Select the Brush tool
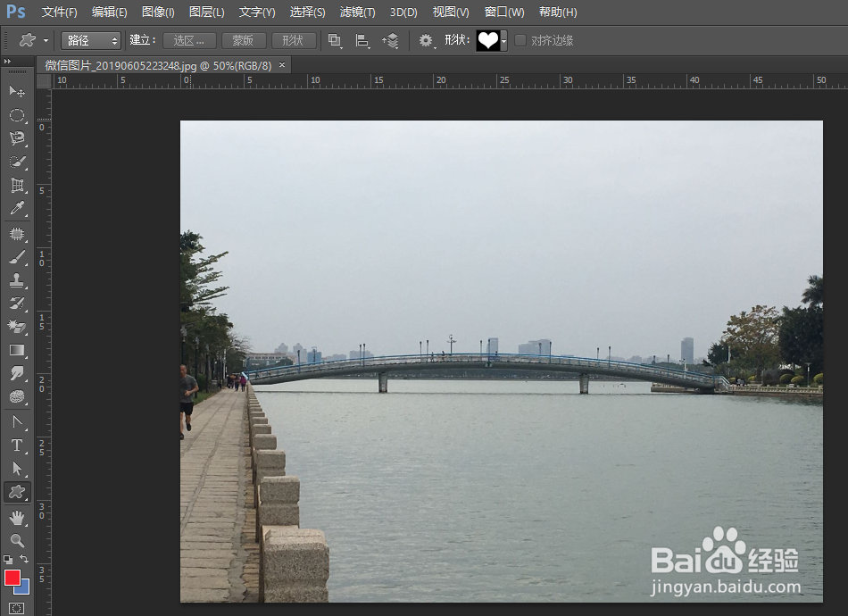The height and width of the screenshot is (616, 848). pyautogui.click(x=17, y=257)
